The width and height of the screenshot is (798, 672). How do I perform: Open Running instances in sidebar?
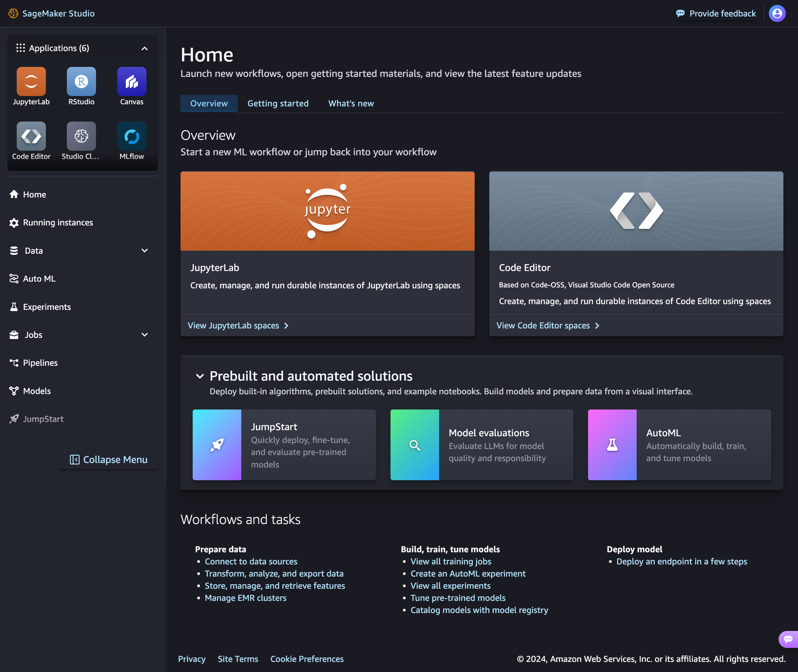tap(58, 223)
